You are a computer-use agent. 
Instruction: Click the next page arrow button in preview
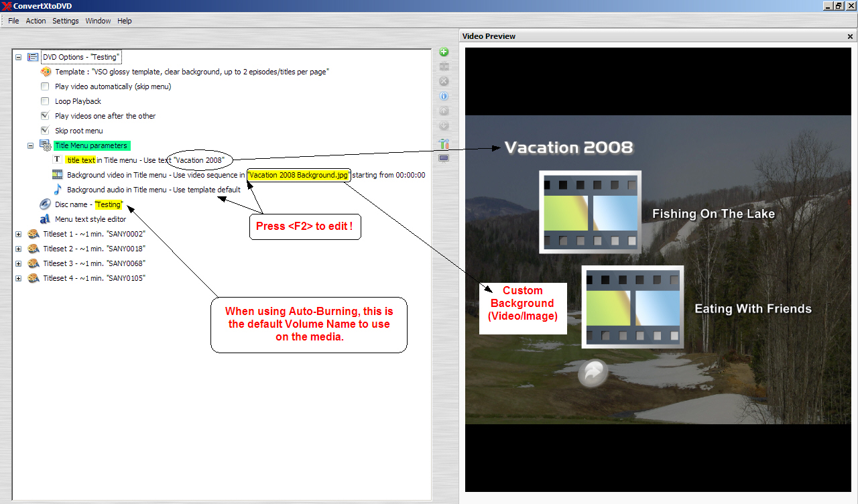coord(593,373)
